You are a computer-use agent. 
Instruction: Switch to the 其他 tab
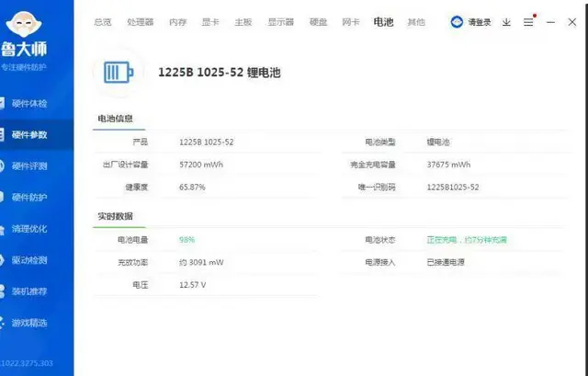(416, 22)
